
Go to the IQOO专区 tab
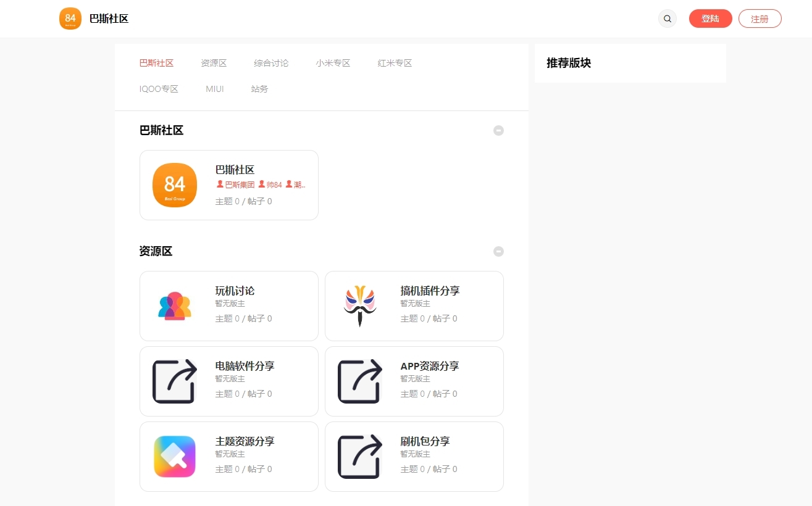pos(159,89)
